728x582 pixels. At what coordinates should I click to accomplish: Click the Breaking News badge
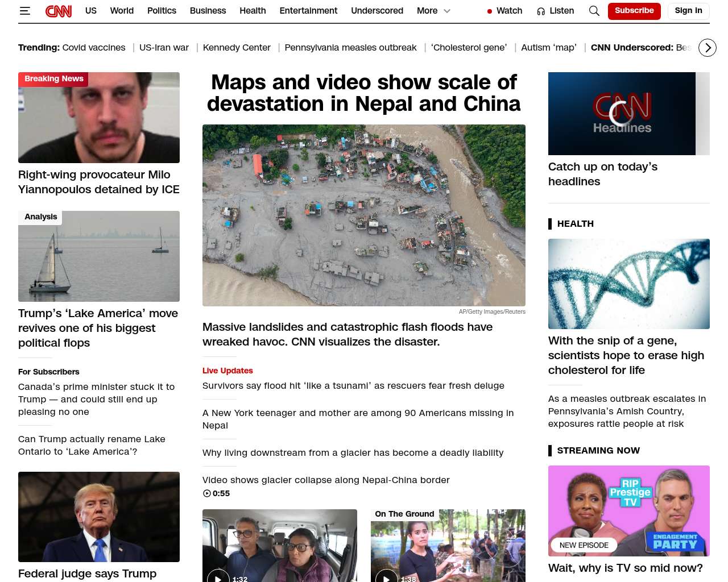tap(53, 79)
